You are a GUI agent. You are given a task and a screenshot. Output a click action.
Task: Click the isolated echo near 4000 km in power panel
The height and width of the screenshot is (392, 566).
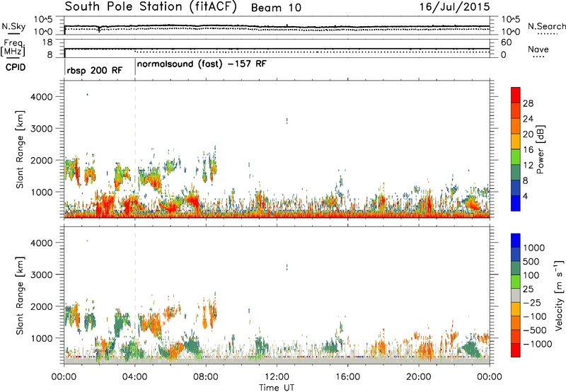tap(87, 95)
